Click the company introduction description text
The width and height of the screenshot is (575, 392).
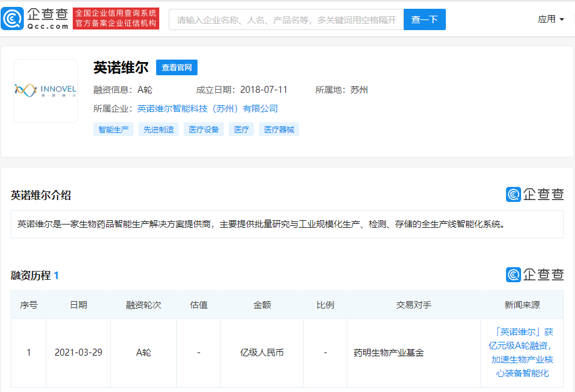[x=261, y=224]
